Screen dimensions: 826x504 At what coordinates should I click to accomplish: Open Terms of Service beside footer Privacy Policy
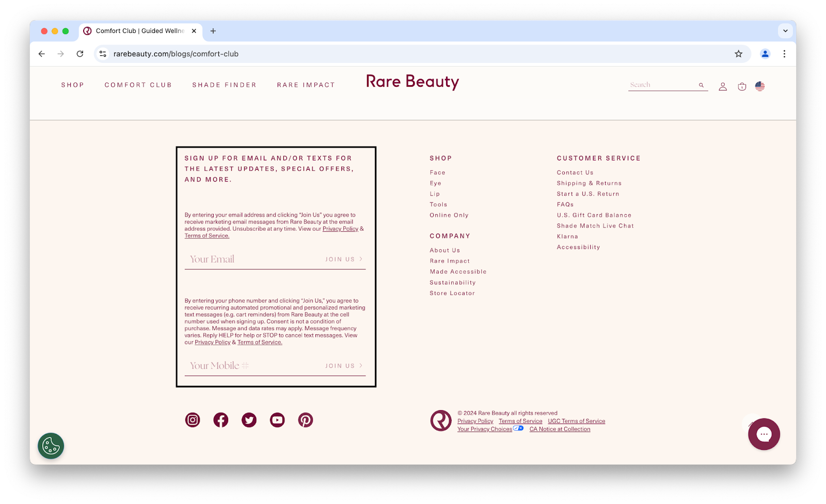(x=520, y=421)
